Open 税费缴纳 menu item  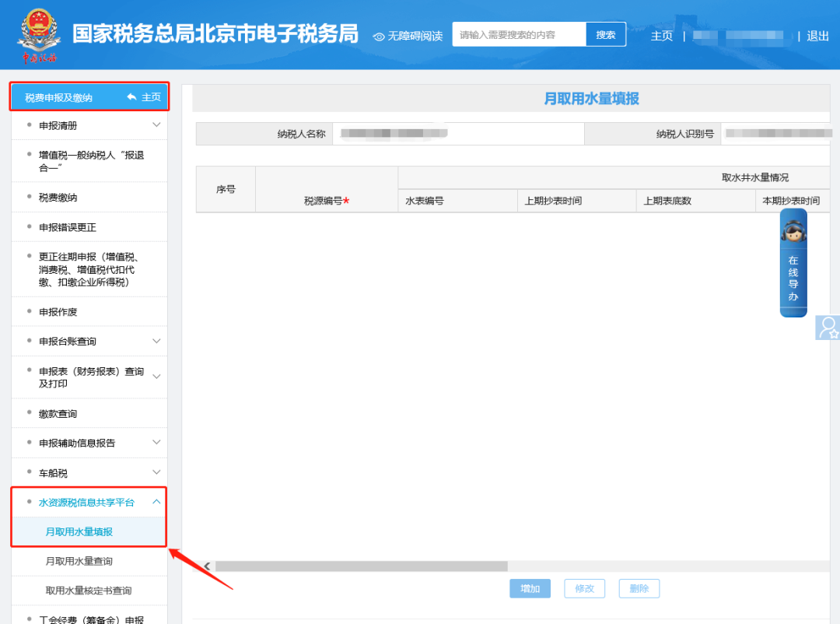coord(89,198)
